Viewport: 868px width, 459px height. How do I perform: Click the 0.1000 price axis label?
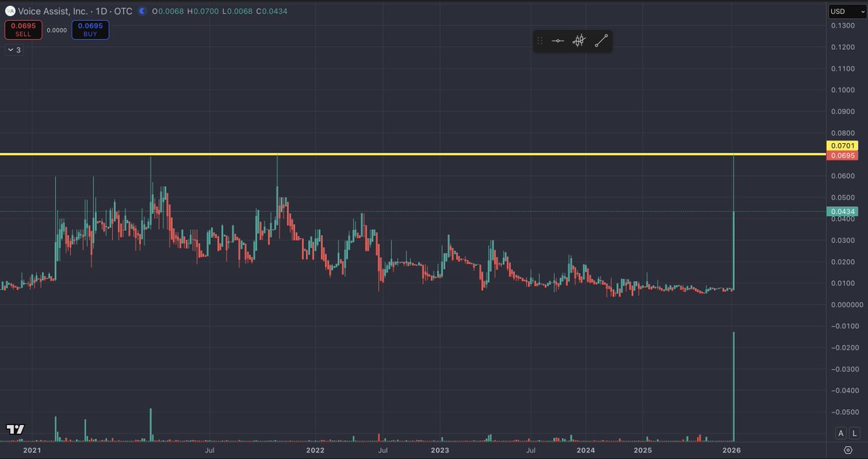841,90
